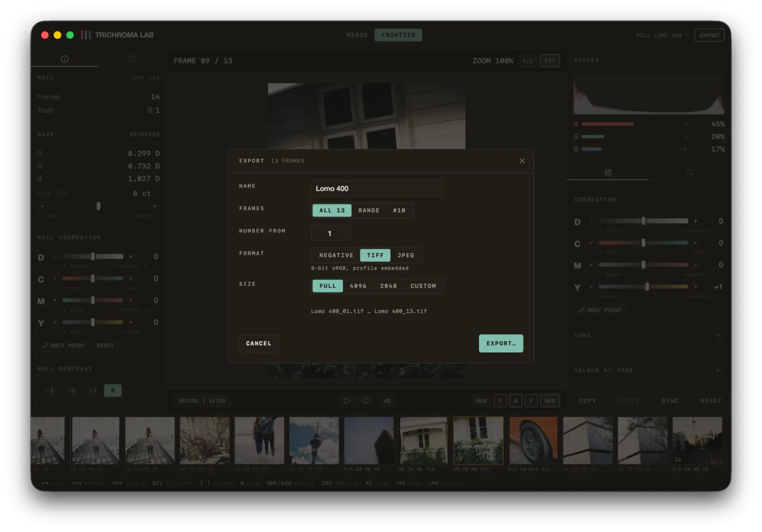
Task: Open the history tab clock icon
Action: (x=132, y=59)
